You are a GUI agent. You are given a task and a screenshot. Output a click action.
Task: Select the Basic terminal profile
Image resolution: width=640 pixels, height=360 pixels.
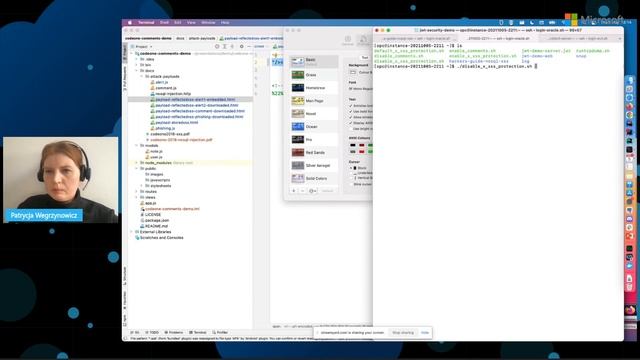coord(314,62)
